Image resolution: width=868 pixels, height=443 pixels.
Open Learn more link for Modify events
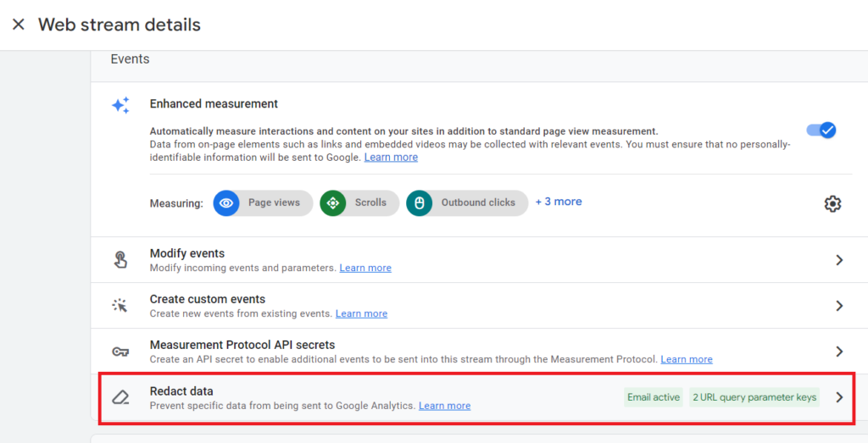click(x=365, y=268)
